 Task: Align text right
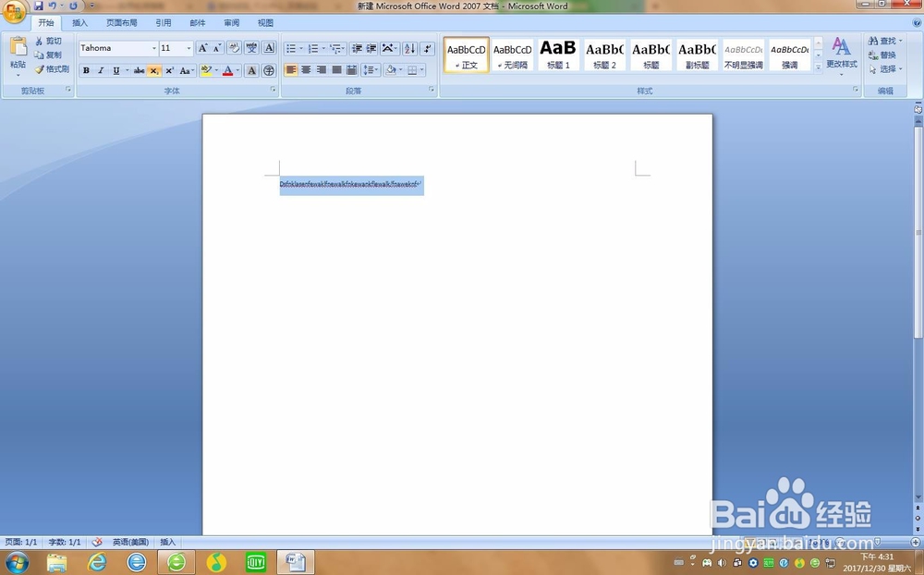[322, 70]
